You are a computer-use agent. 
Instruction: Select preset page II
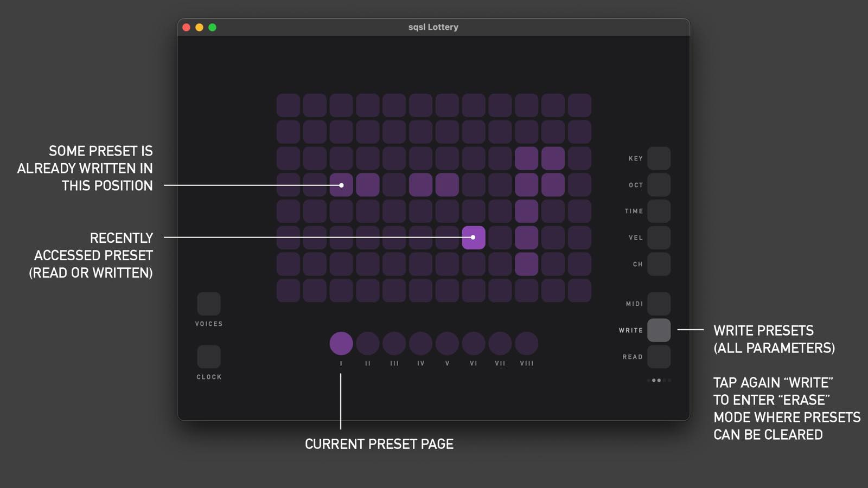point(368,343)
